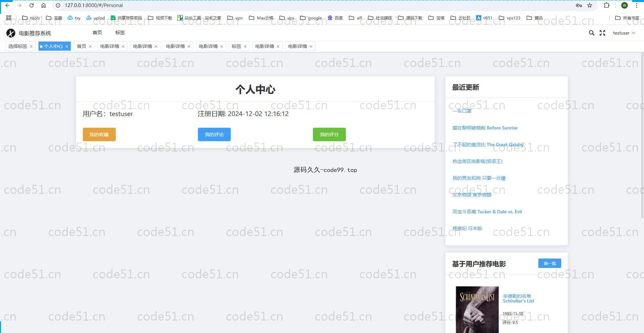Open the v651 bookmark
Screen dimensions: 644x333
pyautogui.click(x=484, y=18)
